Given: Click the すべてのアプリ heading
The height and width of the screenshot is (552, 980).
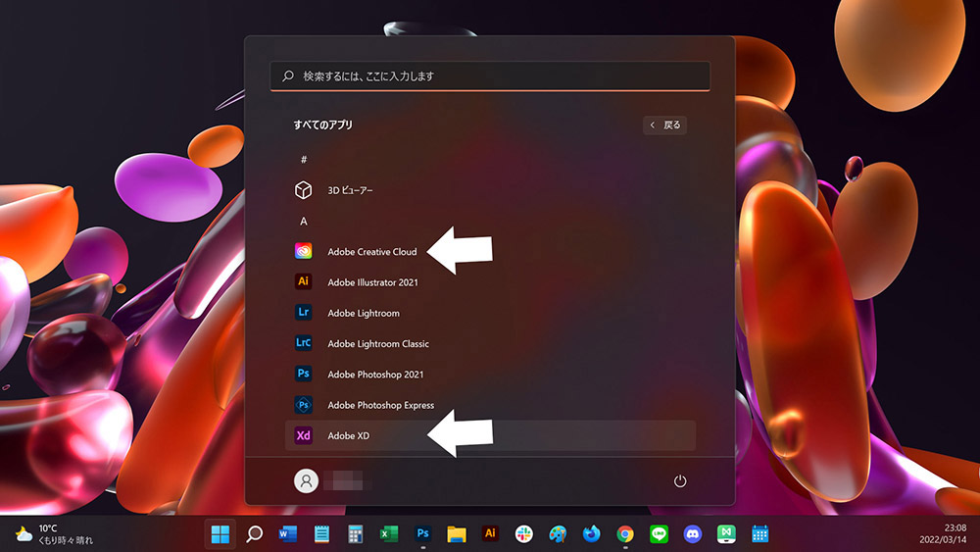Looking at the screenshot, I should (323, 125).
